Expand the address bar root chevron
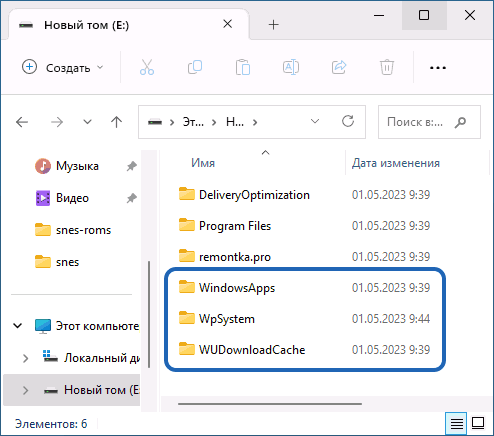The image size is (494, 436). coord(172,123)
